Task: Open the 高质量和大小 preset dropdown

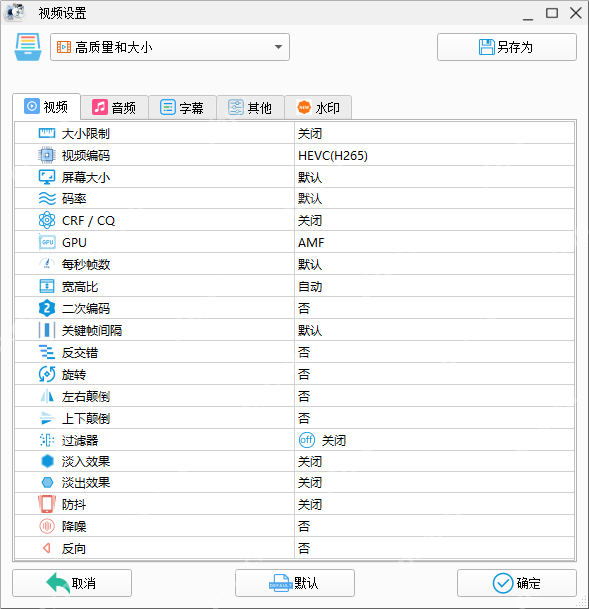Action: 170,47
